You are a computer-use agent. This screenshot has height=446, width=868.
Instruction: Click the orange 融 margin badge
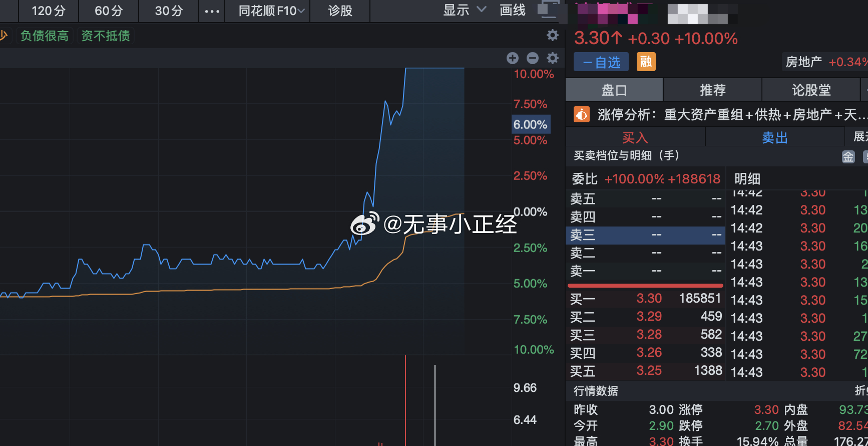click(646, 62)
